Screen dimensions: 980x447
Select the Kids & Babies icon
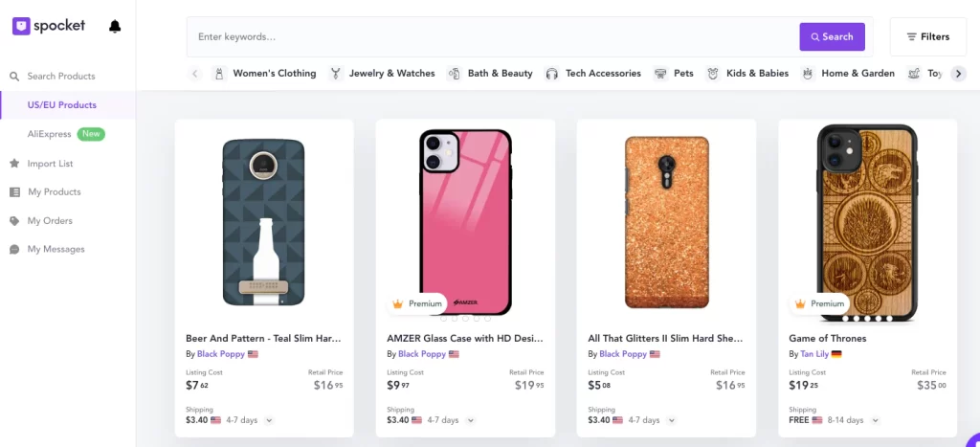click(713, 74)
